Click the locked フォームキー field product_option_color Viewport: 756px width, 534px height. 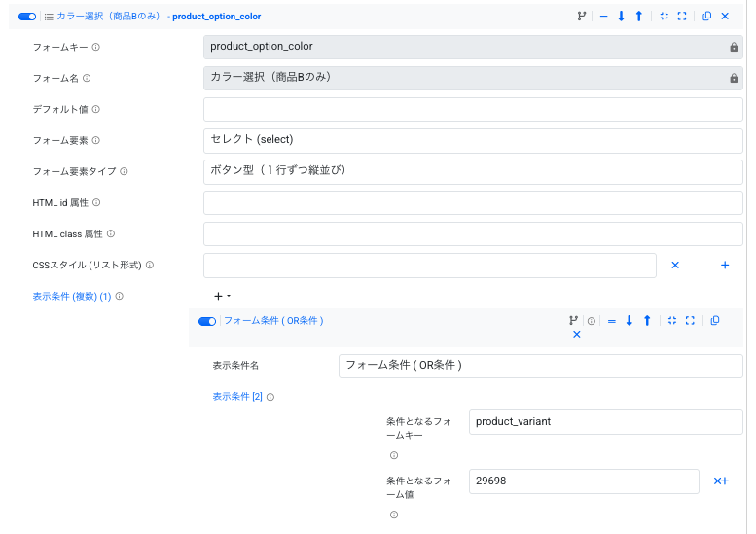473,48
